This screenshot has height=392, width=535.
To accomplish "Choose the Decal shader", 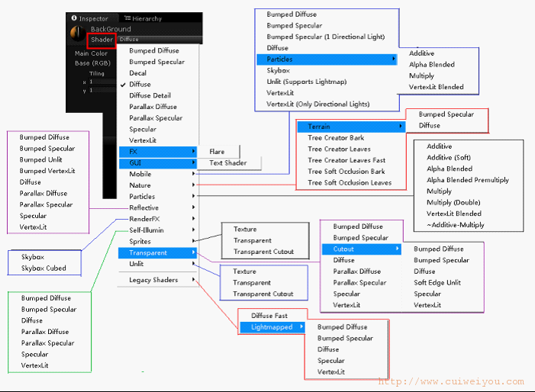I will pyautogui.click(x=138, y=73).
